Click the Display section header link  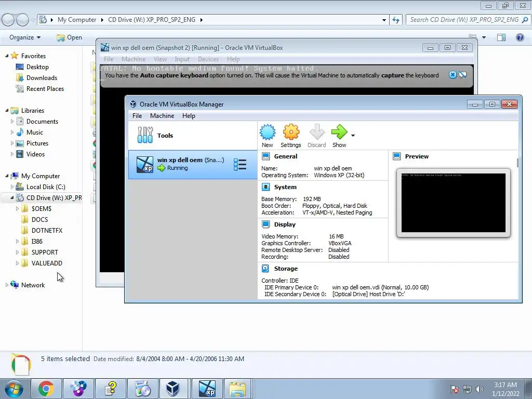[285, 224]
